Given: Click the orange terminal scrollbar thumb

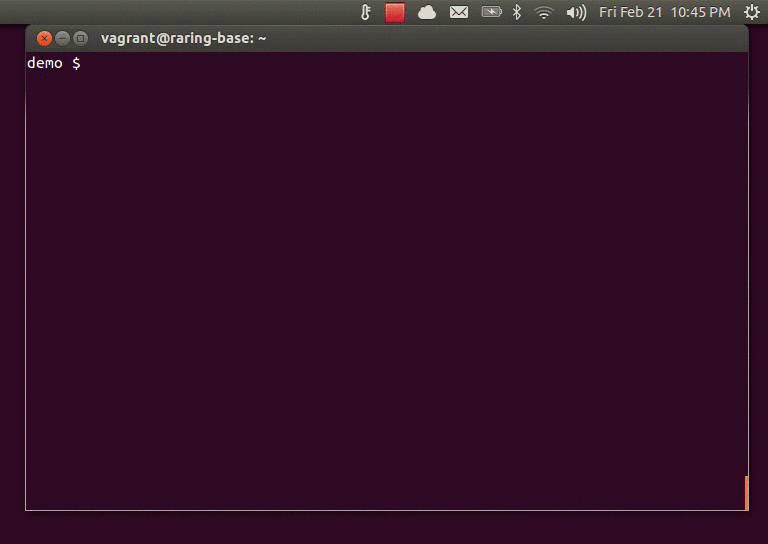Looking at the screenshot, I should 746,493.
